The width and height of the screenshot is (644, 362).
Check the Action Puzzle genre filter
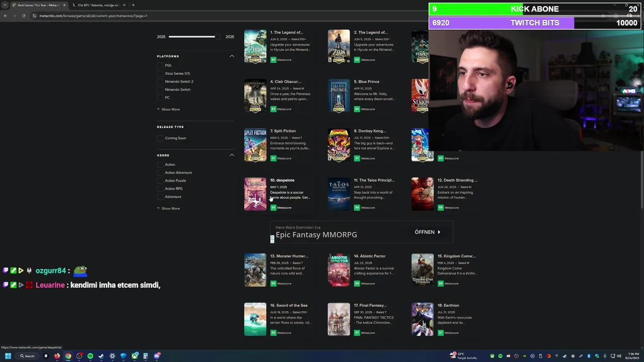click(160, 180)
